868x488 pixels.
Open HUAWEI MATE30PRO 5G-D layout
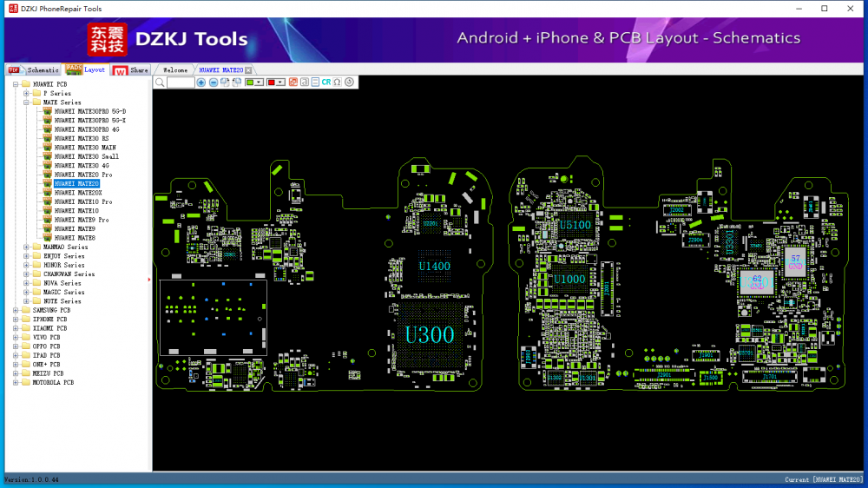(90, 111)
